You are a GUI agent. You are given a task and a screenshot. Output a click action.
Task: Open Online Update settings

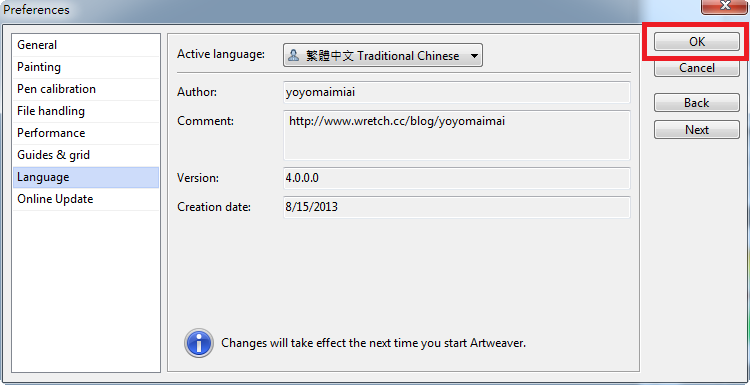86,199
